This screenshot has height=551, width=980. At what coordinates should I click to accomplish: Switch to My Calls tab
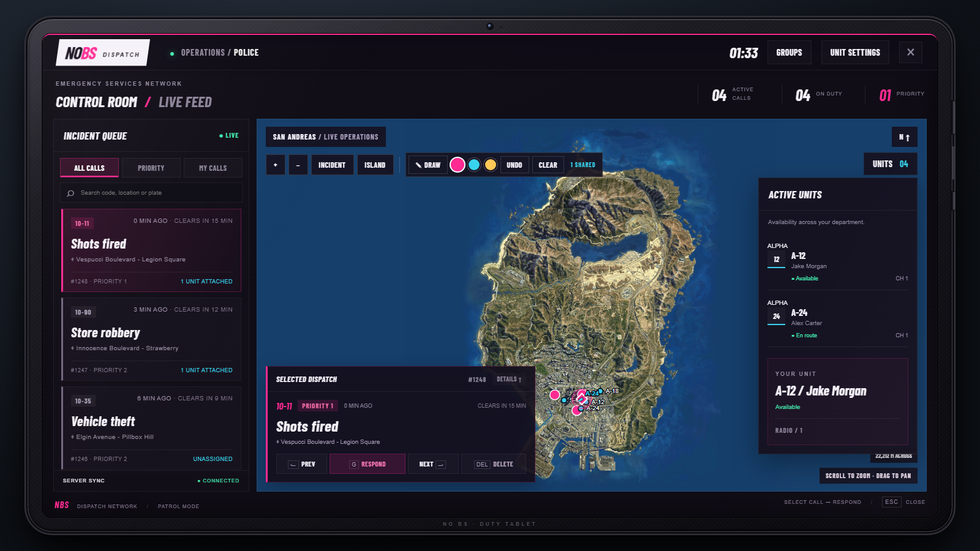[x=213, y=168]
